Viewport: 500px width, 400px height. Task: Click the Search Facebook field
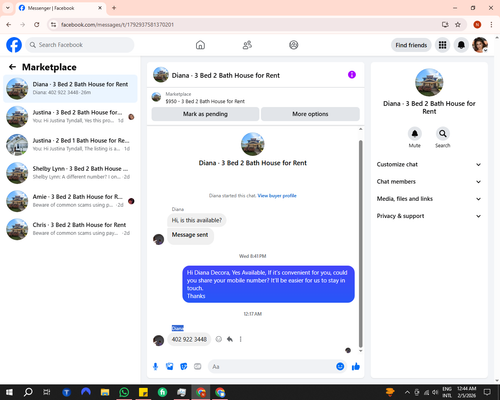[x=80, y=45]
